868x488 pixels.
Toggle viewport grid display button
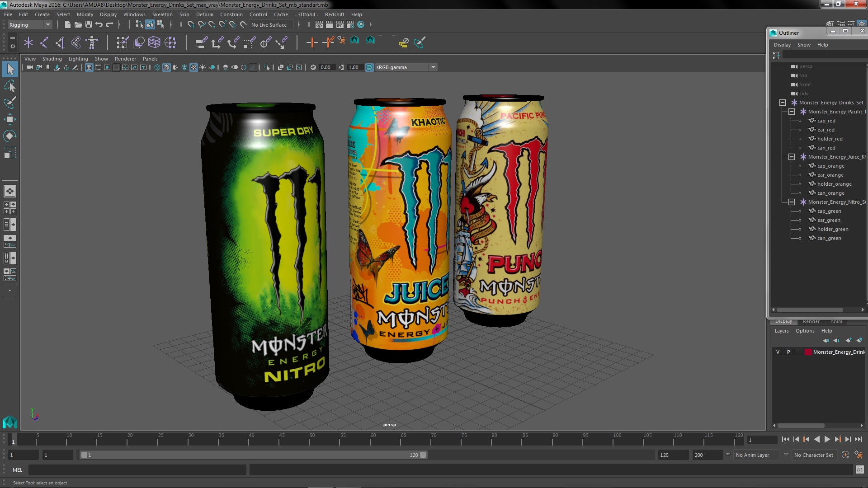click(x=89, y=67)
